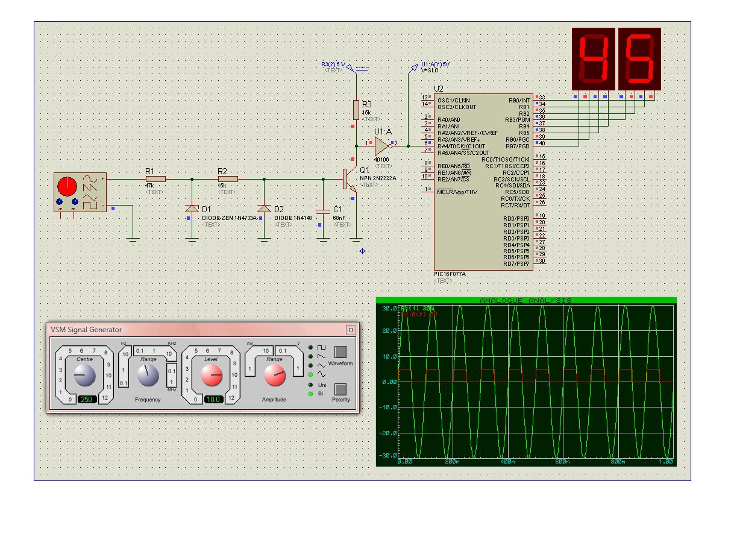Click the MCLR/Vpp/THV pin label

point(457,192)
